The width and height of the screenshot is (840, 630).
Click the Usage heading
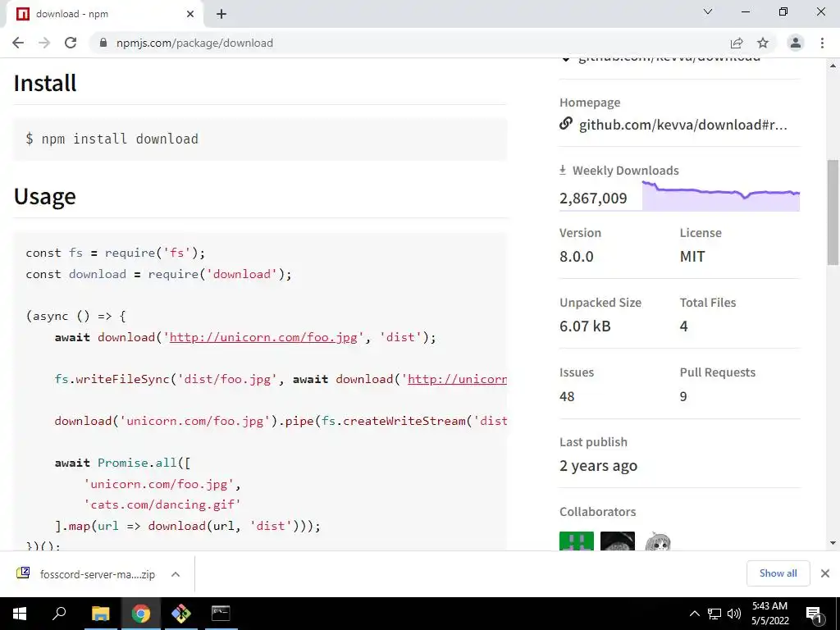(x=45, y=197)
